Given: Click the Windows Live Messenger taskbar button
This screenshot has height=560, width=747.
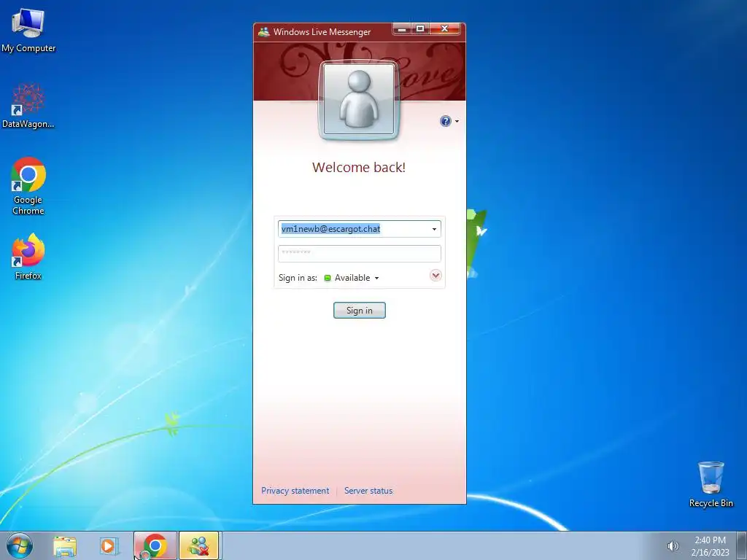Looking at the screenshot, I should click(x=199, y=545).
